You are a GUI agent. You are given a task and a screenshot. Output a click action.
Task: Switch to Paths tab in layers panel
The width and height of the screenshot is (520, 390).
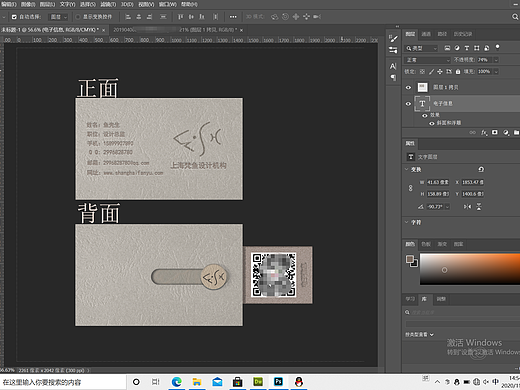[442, 34]
